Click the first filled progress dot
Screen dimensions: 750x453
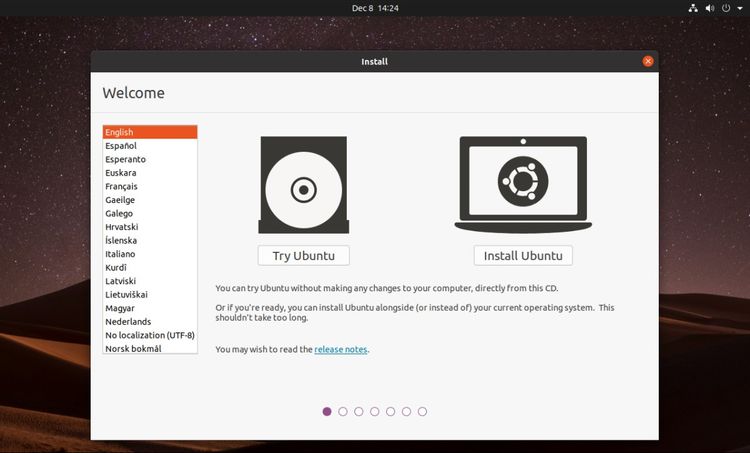(x=327, y=411)
